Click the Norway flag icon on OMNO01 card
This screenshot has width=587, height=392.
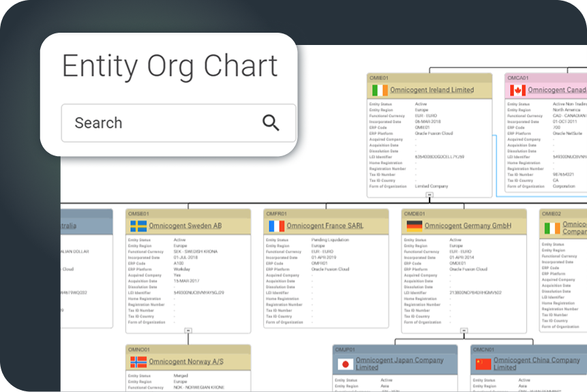(x=138, y=362)
